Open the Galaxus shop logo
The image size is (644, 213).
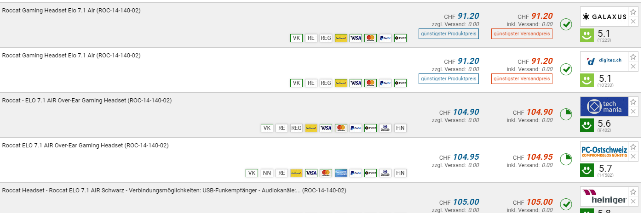coord(604,17)
